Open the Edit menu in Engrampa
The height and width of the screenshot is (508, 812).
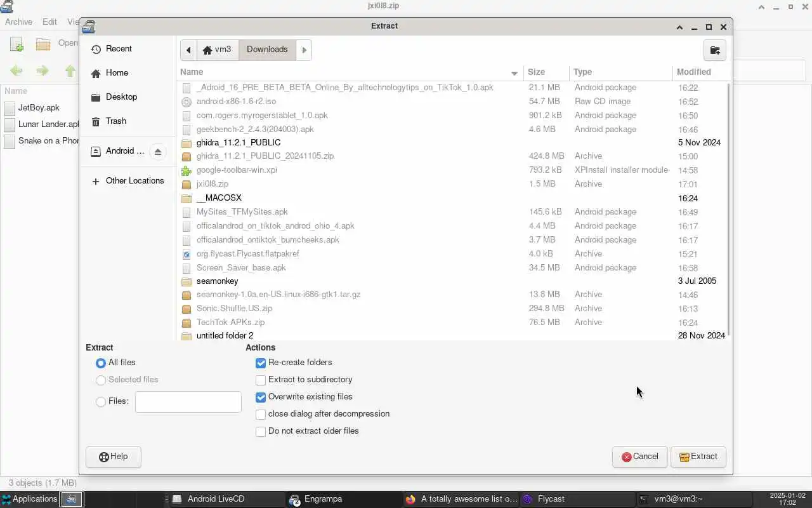49,22
